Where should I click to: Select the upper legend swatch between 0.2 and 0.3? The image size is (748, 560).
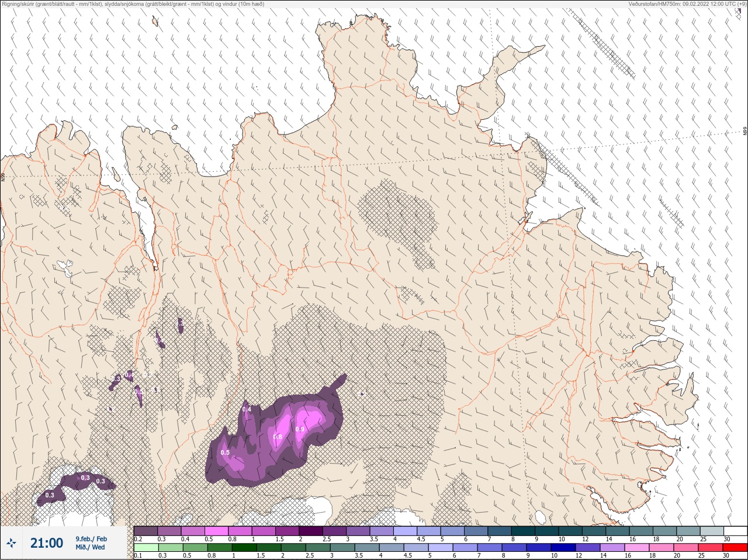(x=146, y=531)
